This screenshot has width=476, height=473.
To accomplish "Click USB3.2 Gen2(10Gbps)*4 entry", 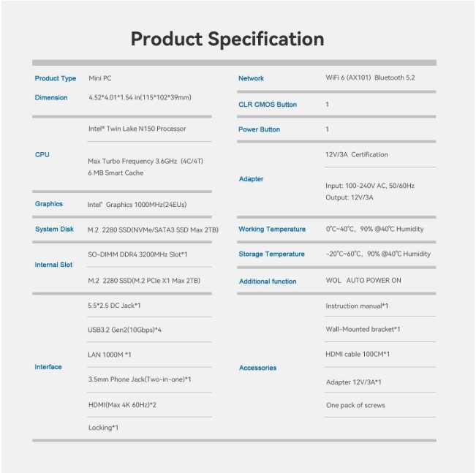I will [124, 330].
